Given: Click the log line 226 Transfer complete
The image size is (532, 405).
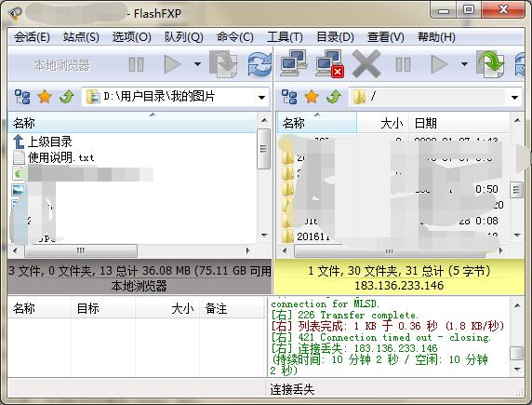Looking at the screenshot, I should [x=344, y=315].
